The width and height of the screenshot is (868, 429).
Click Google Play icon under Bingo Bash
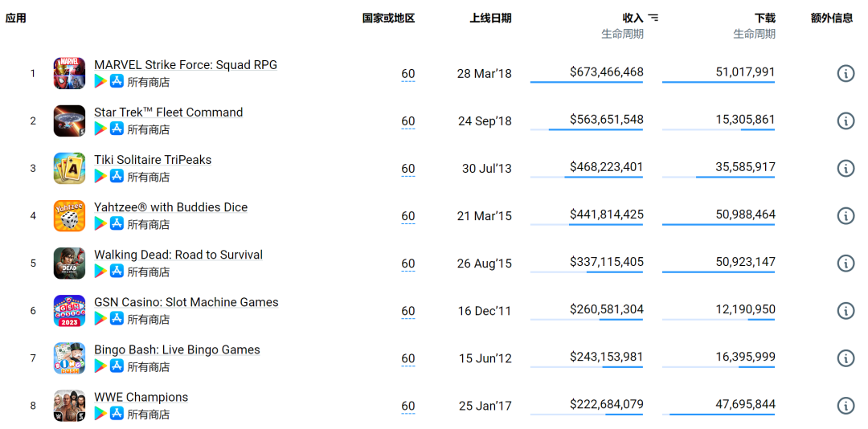(x=100, y=366)
